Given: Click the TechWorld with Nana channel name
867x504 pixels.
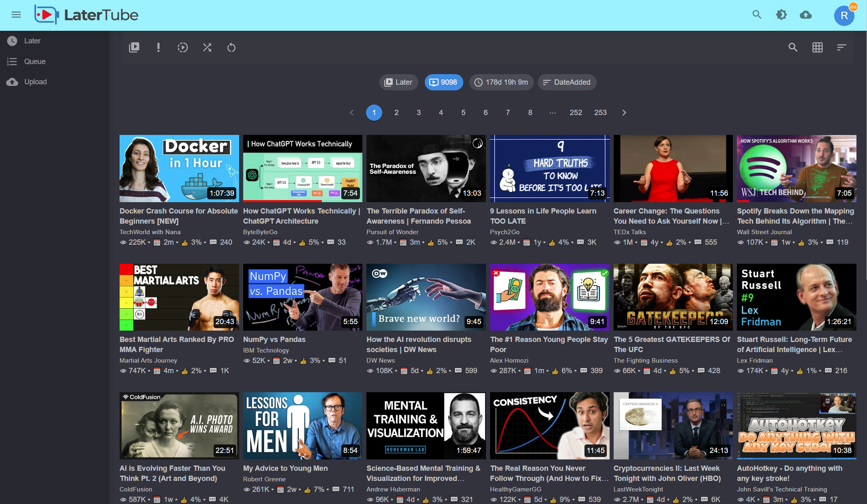Looking at the screenshot, I should [x=150, y=232].
